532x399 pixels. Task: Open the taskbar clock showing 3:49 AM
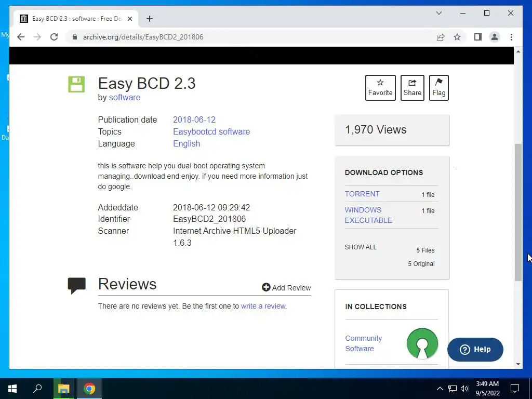point(487,389)
